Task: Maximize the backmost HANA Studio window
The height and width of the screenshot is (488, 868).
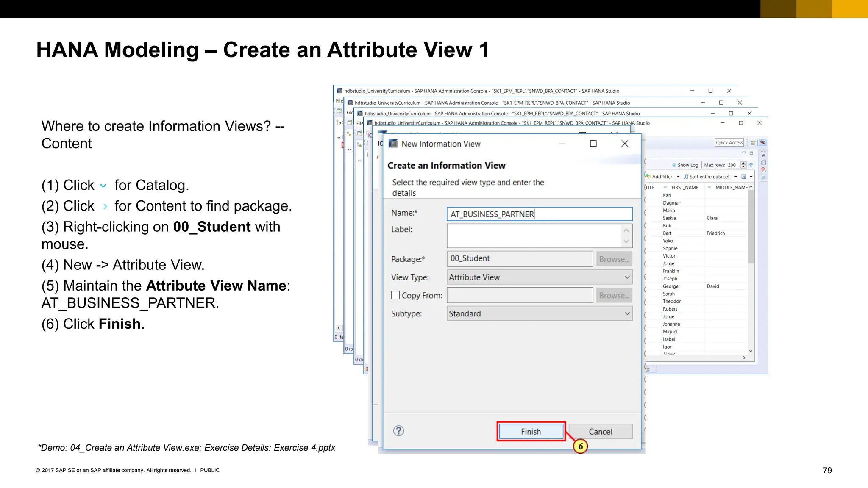Action: (x=710, y=91)
